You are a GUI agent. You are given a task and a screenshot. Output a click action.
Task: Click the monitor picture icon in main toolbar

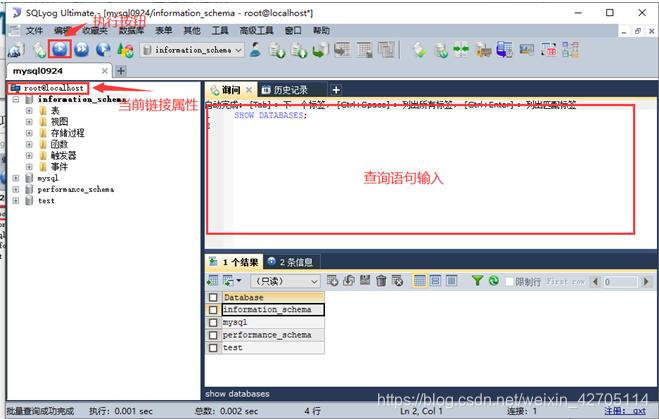527,50
